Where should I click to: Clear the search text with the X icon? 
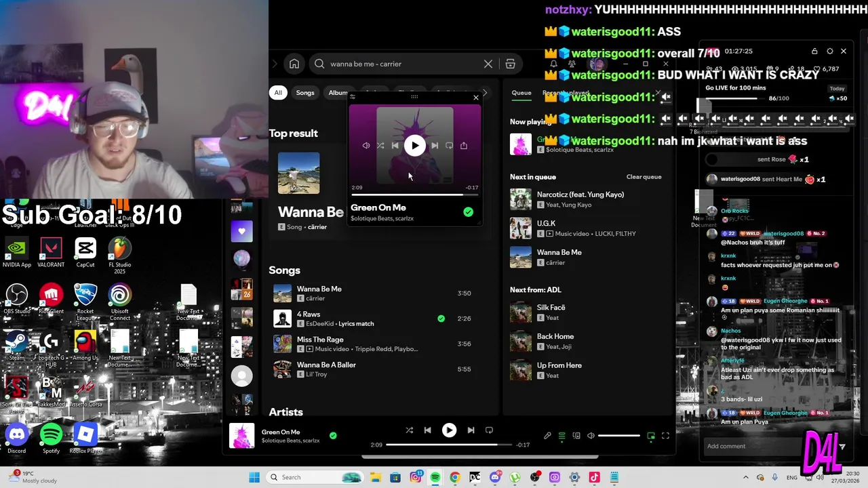(488, 64)
